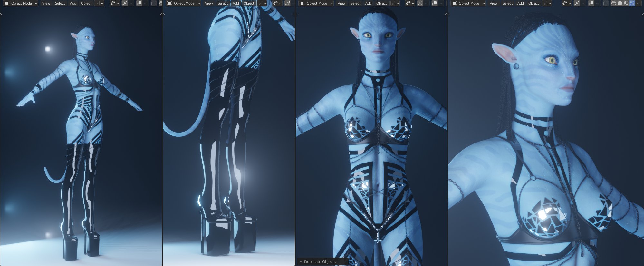Open Object menu in boots close-up viewport
Image resolution: width=644 pixels, height=266 pixels.
[x=249, y=3]
